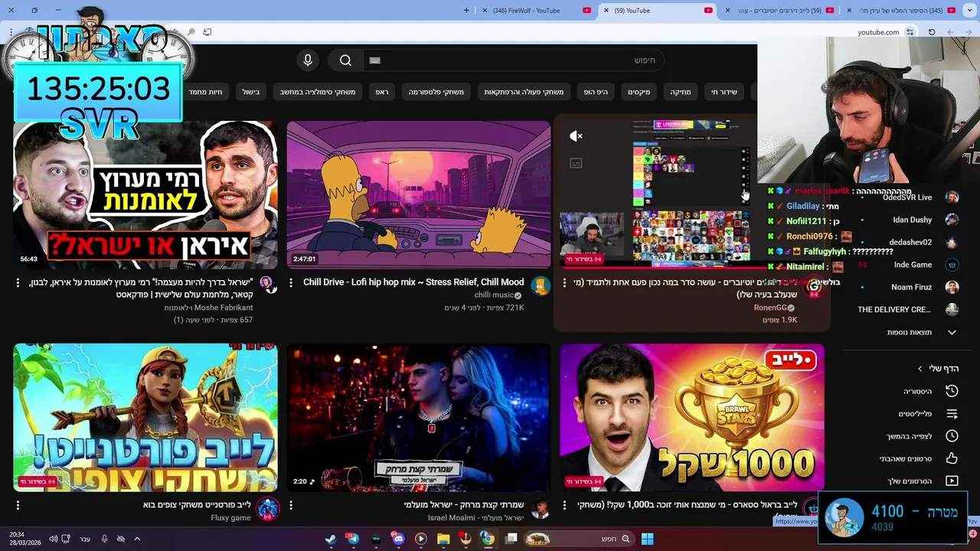Screen dimensions: 980x551
Task: Open the Moshe Fabrikant channel avatar
Action: pyautogui.click(x=266, y=285)
